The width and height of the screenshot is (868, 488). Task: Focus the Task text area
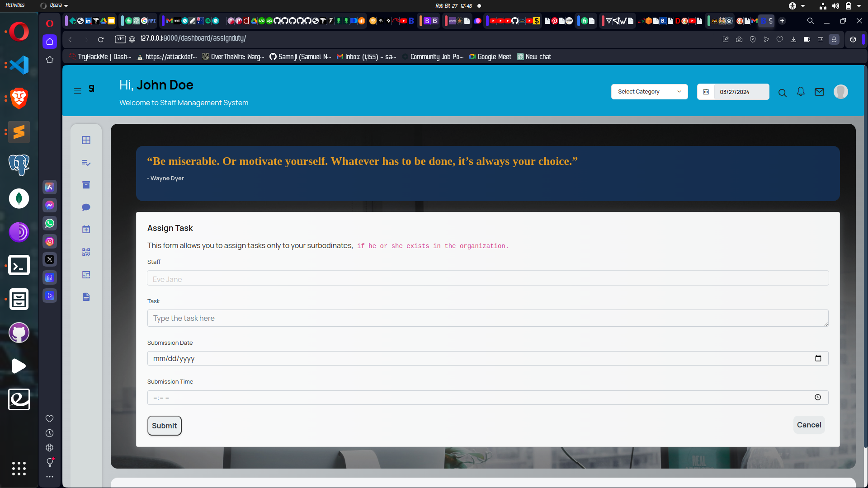pyautogui.click(x=487, y=318)
